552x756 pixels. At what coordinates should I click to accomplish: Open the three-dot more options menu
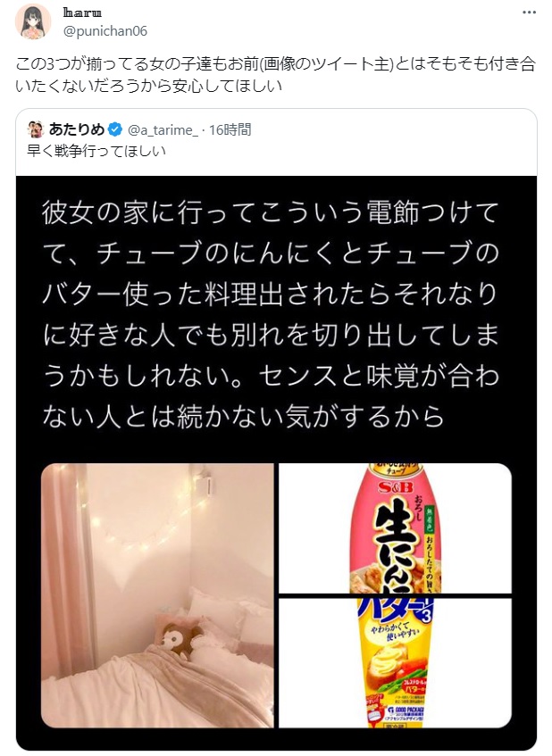(529, 12)
